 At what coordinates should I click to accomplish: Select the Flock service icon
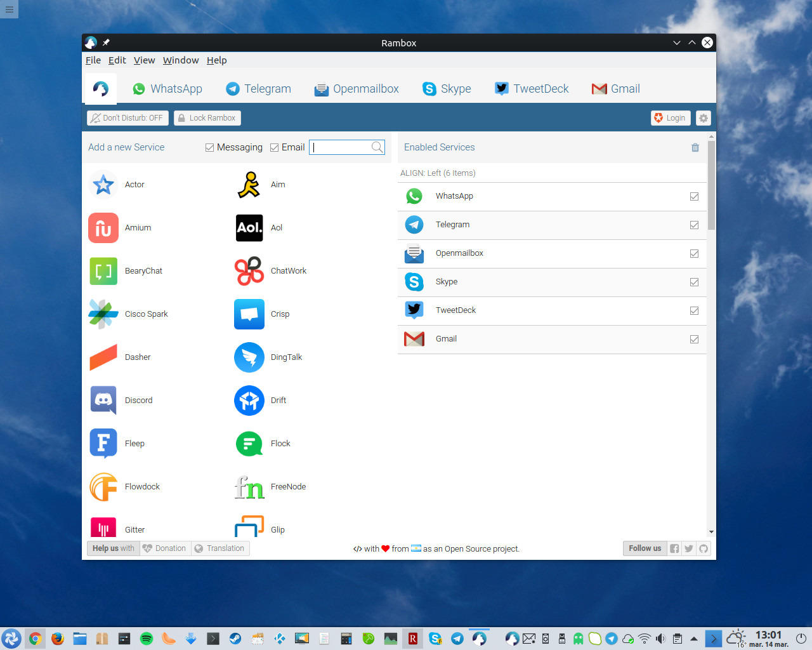249,444
